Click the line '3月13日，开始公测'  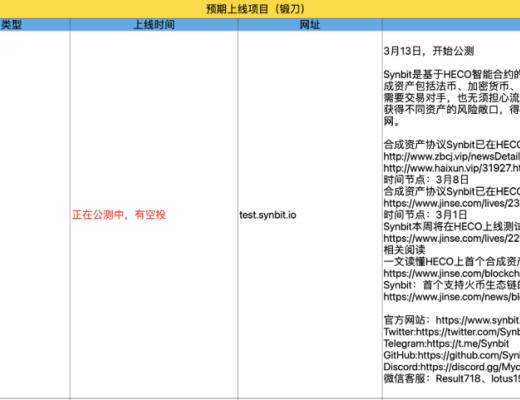[429, 51]
